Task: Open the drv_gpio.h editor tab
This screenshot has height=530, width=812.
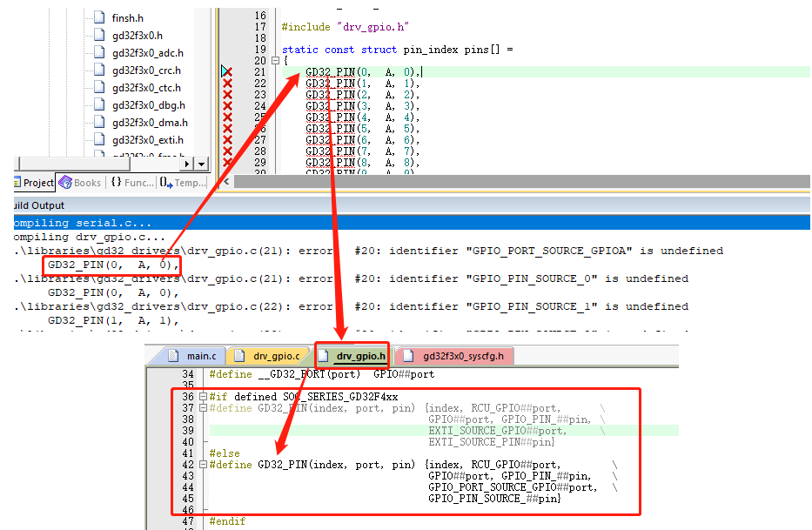Action: click(353, 356)
